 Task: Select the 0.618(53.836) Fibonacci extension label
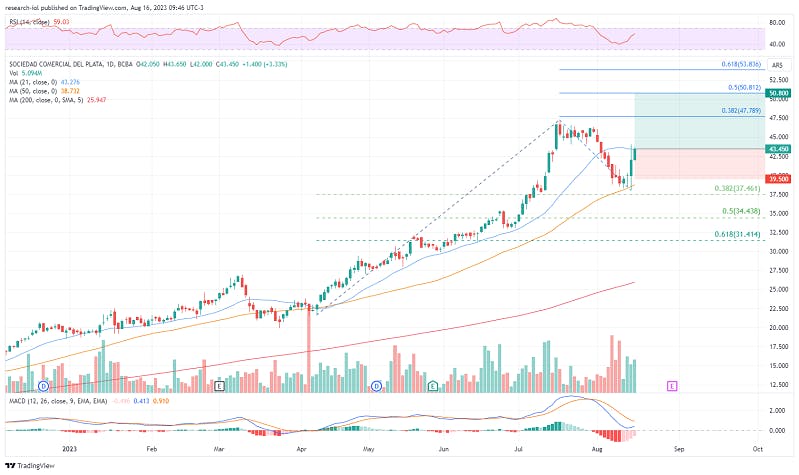coord(741,64)
